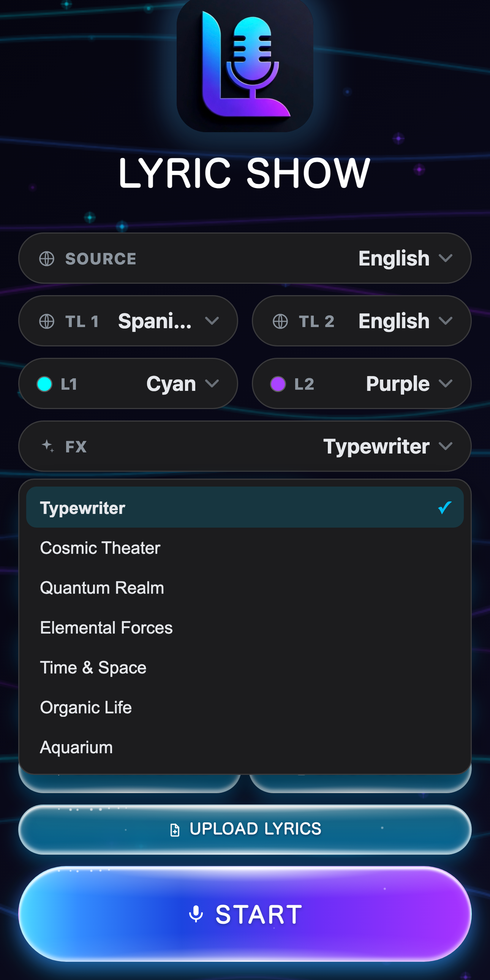Expand the TL 1 Spanish language chevron
Viewport: 490px width, 980px height.
(x=212, y=321)
